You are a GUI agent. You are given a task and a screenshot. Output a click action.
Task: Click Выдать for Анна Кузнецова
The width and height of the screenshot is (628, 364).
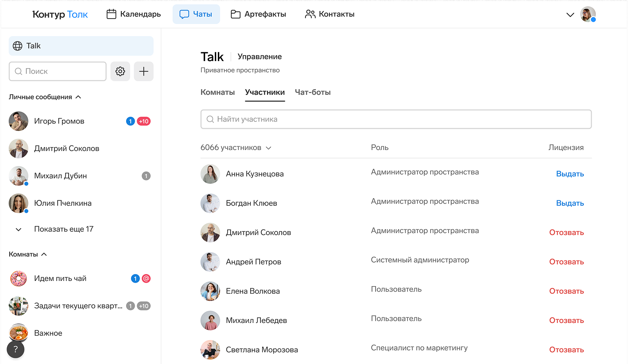tap(570, 174)
